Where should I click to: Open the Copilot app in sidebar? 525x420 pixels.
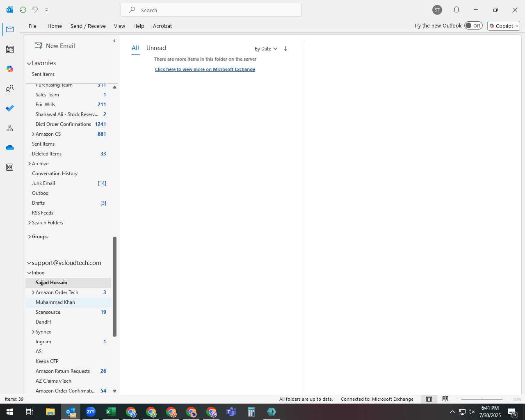pos(10,69)
